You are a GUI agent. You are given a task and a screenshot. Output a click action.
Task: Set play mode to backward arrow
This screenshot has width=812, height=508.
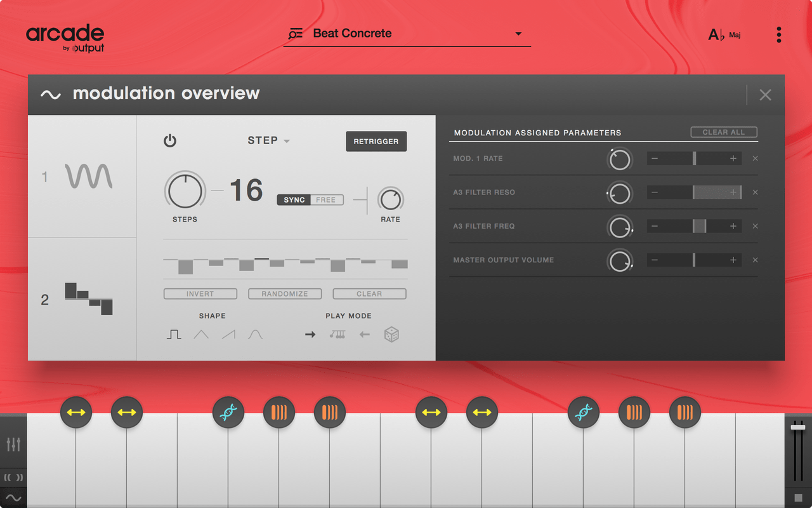pyautogui.click(x=365, y=335)
